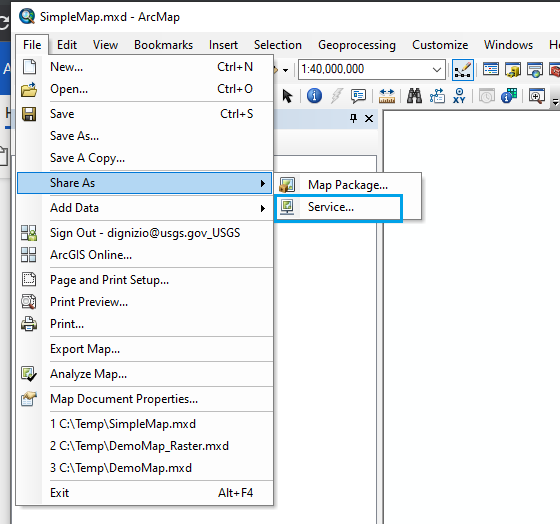Open recent file C:\Temp\SimpleMap.mxd
Screen dimensions: 560x524
click(145, 424)
